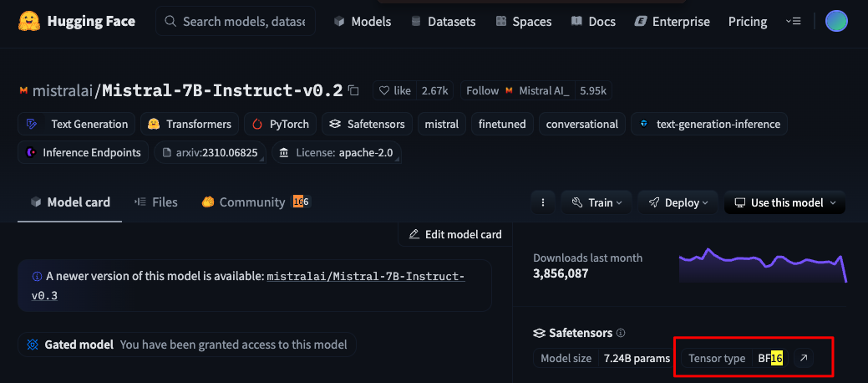Click the finetuned tag
The height and width of the screenshot is (383, 868).
click(502, 124)
